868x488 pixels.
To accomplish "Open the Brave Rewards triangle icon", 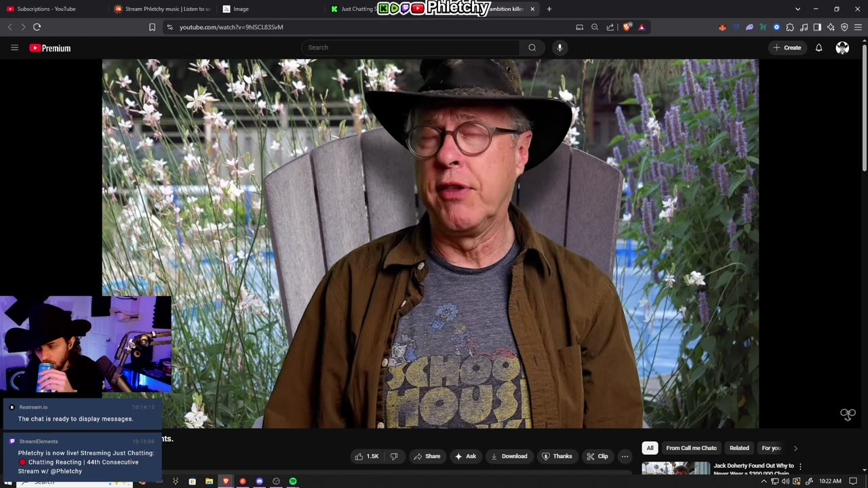I will 642,27.
